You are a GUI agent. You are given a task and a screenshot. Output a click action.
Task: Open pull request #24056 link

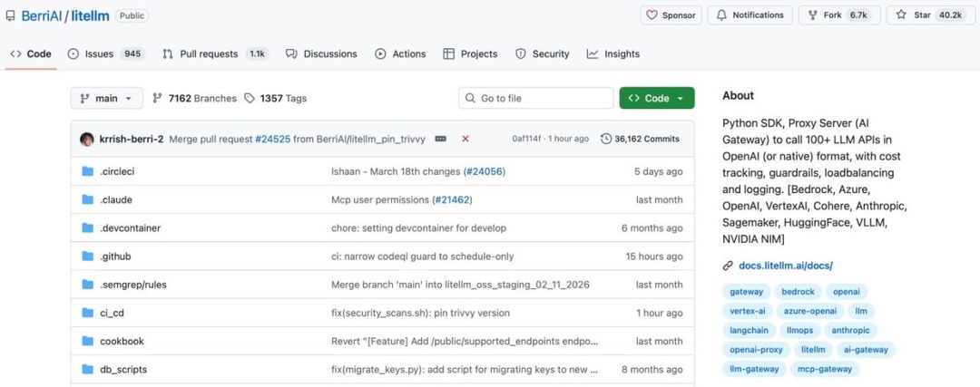coord(485,171)
